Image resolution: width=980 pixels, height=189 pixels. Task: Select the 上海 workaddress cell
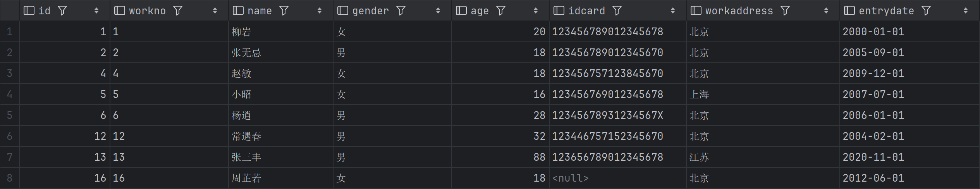[699, 94]
